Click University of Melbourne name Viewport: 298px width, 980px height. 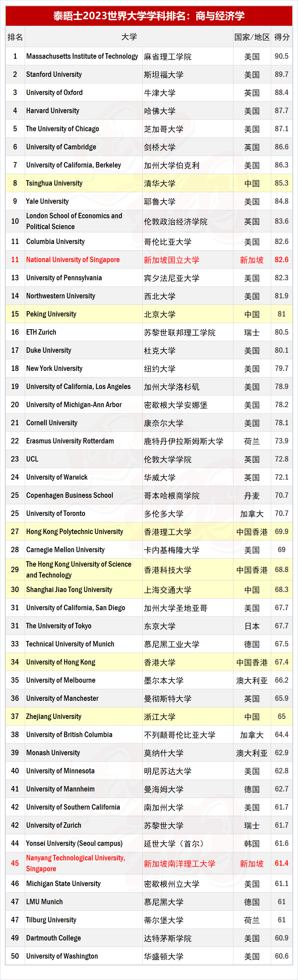[x=61, y=681]
